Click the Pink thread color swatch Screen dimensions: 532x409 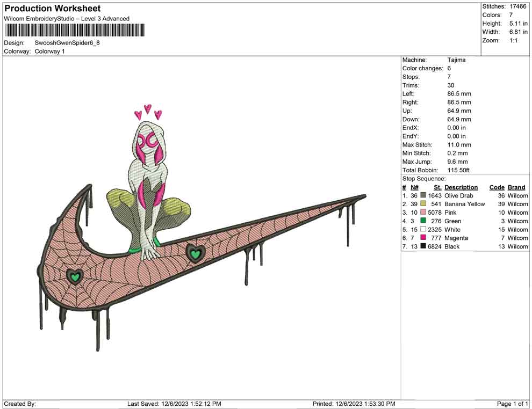click(423, 212)
